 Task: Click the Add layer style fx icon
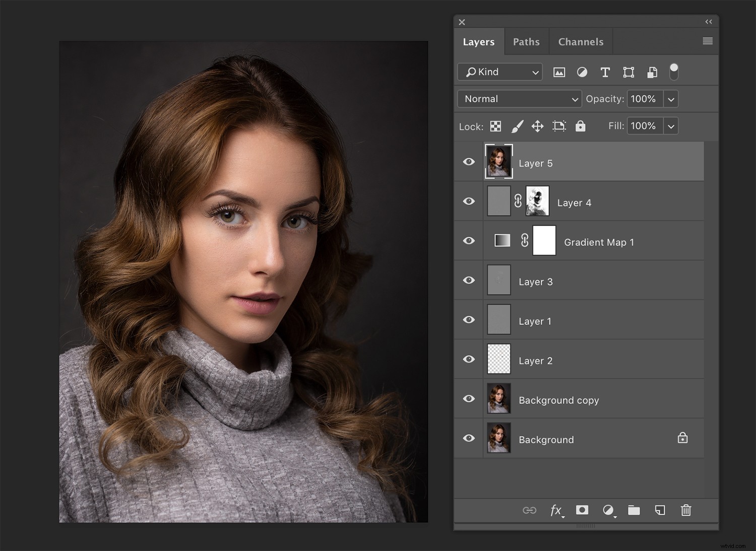tap(556, 510)
